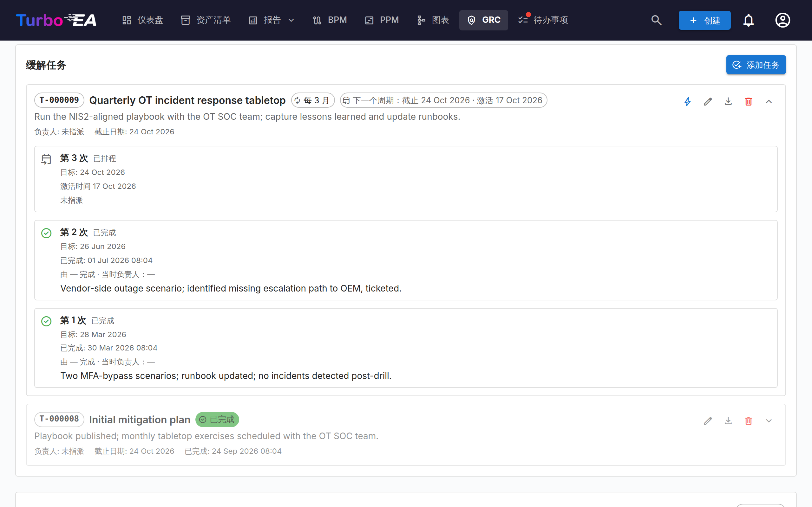Open the 待办事项 todo list
Viewport: 812px width, 507px height.
(543, 20)
